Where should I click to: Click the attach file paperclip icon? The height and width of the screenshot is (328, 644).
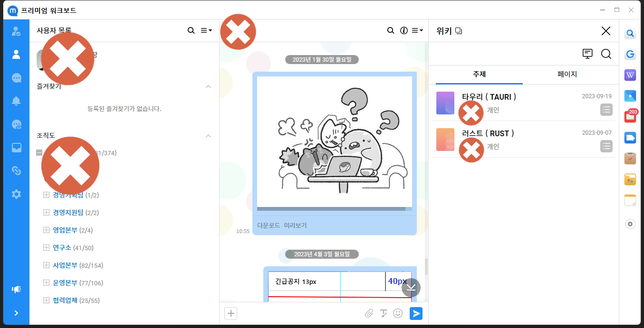[x=369, y=313]
